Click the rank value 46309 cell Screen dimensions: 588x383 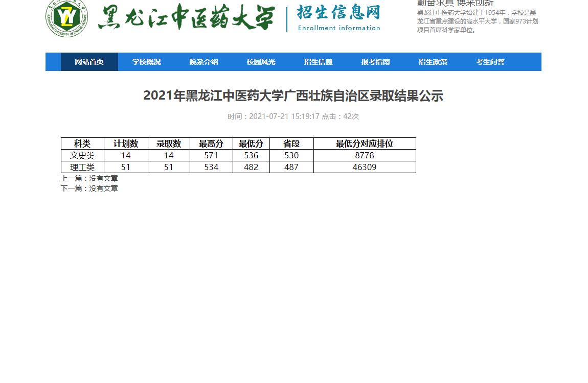pos(365,167)
